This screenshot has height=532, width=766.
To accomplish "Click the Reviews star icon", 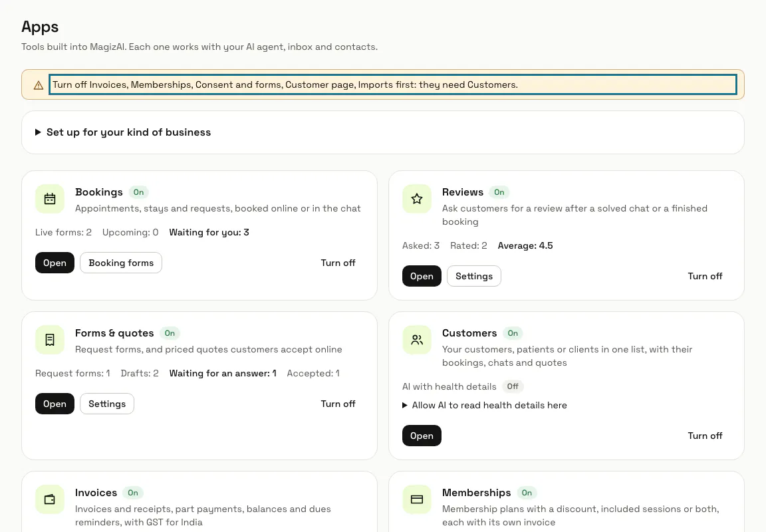I will tap(417, 199).
